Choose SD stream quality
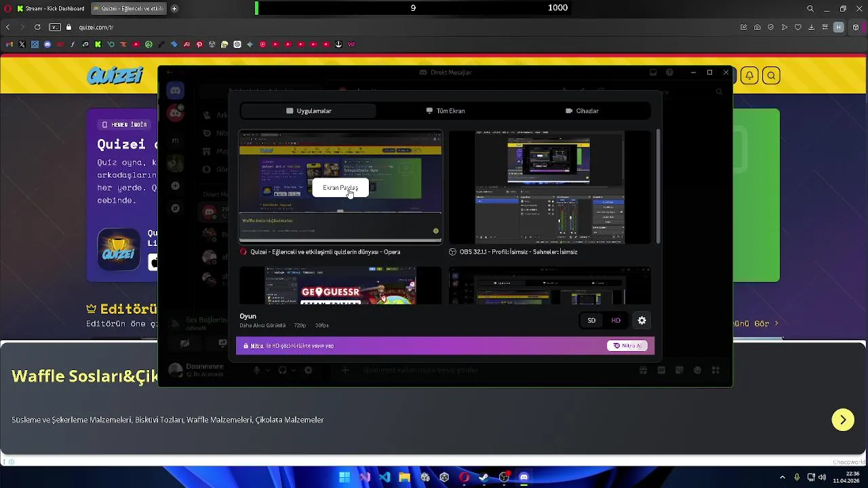868x488 pixels. [x=591, y=321]
